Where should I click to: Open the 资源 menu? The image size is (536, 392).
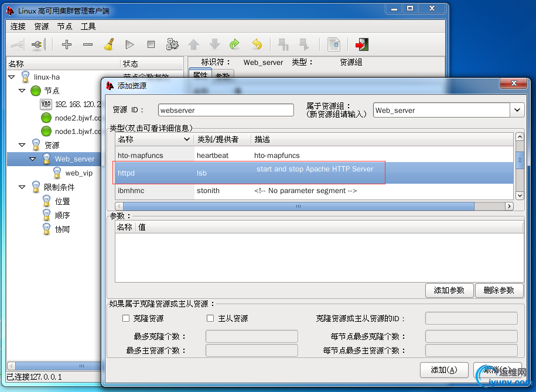click(42, 26)
